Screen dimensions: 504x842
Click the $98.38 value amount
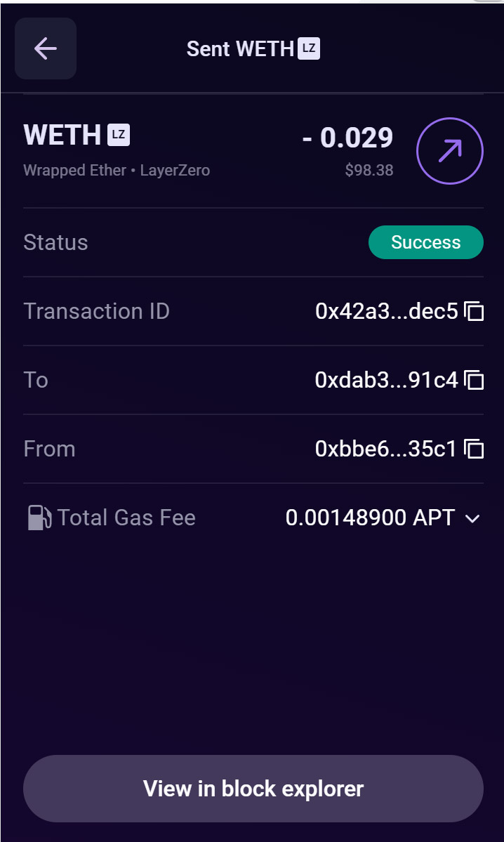click(x=370, y=170)
